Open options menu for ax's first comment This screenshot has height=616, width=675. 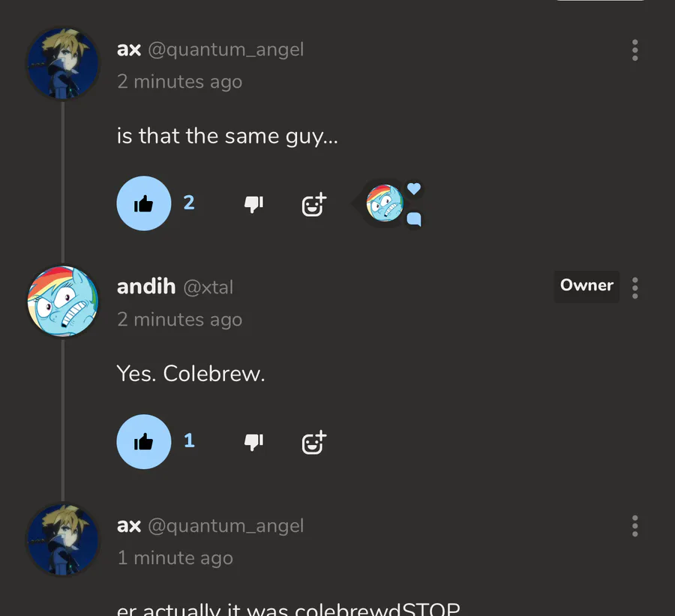click(x=635, y=50)
